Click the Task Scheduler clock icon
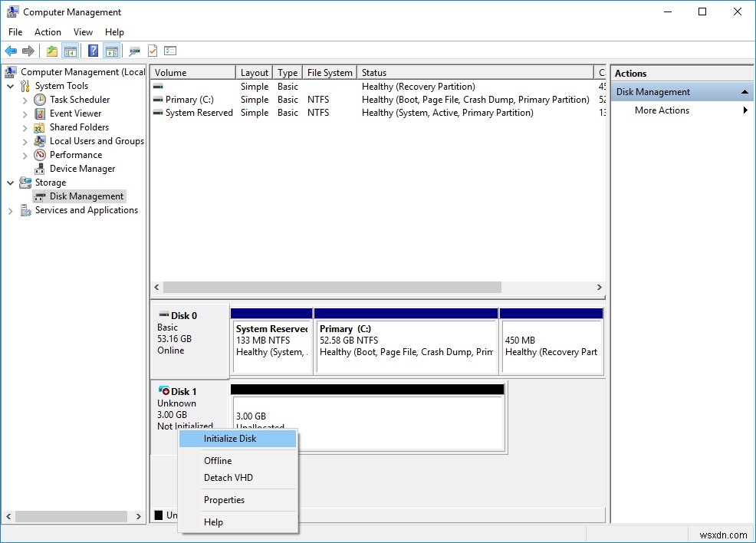 click(x=40, y=100)
